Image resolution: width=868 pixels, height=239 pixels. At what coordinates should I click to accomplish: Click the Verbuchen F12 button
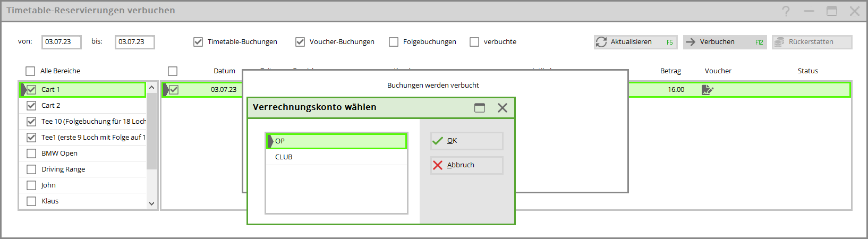tap(725, 42)
